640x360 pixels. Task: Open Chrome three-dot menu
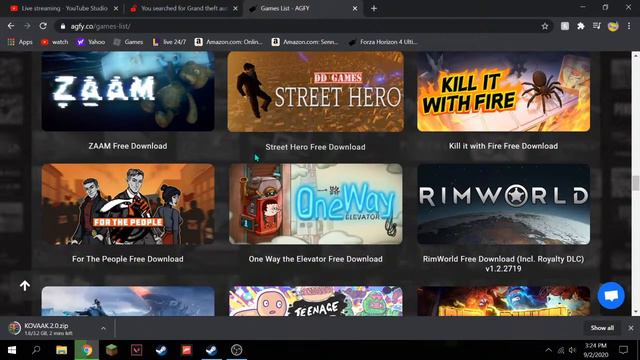pos(629,26)
